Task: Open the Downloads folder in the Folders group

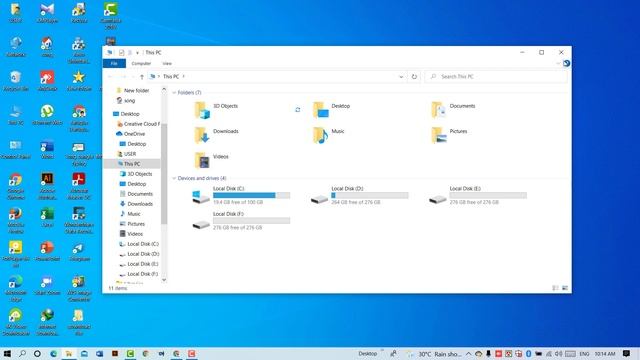Action: (x=217, y=135)
